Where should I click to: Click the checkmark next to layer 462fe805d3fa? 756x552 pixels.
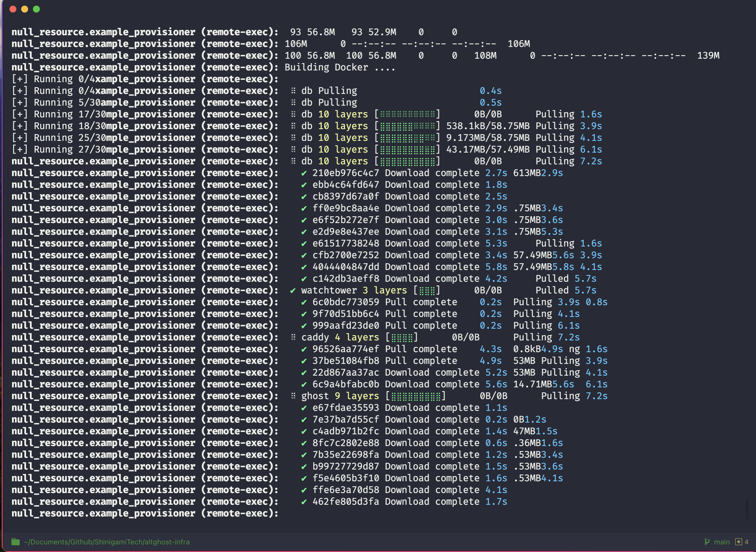coord(304,502)
